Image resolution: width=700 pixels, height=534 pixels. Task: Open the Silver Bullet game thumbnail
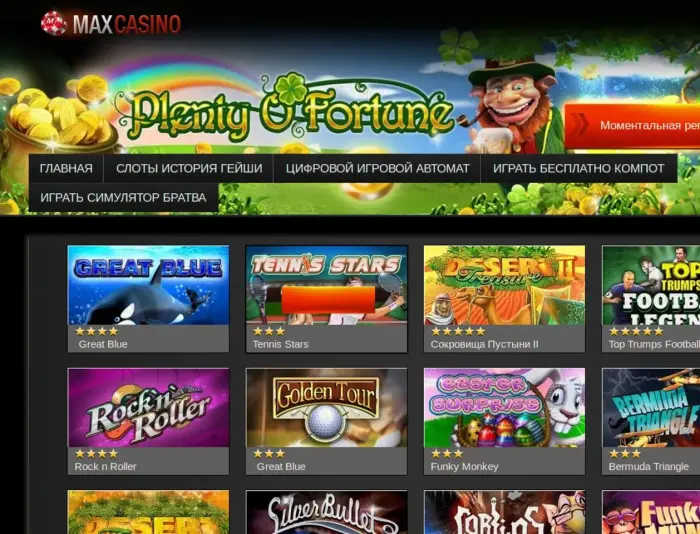point(326,512)
